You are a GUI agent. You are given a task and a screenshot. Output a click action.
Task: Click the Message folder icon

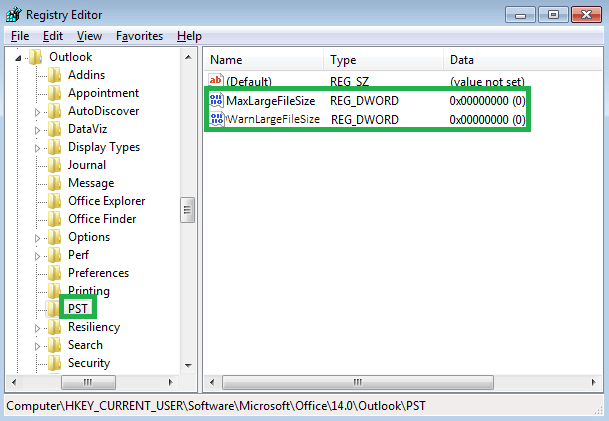[x=54, y=183]
